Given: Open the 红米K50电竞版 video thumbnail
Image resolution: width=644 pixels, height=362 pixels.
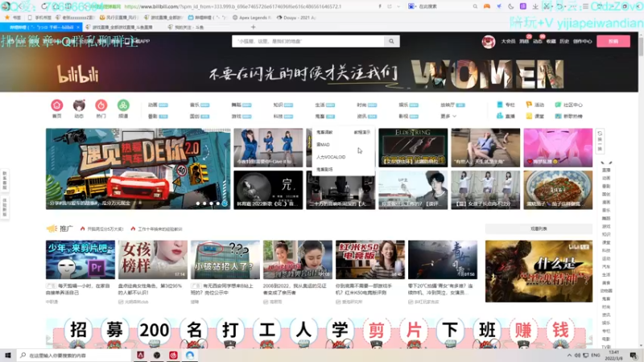Looking at the screenshot, I should tap(370, 260).
